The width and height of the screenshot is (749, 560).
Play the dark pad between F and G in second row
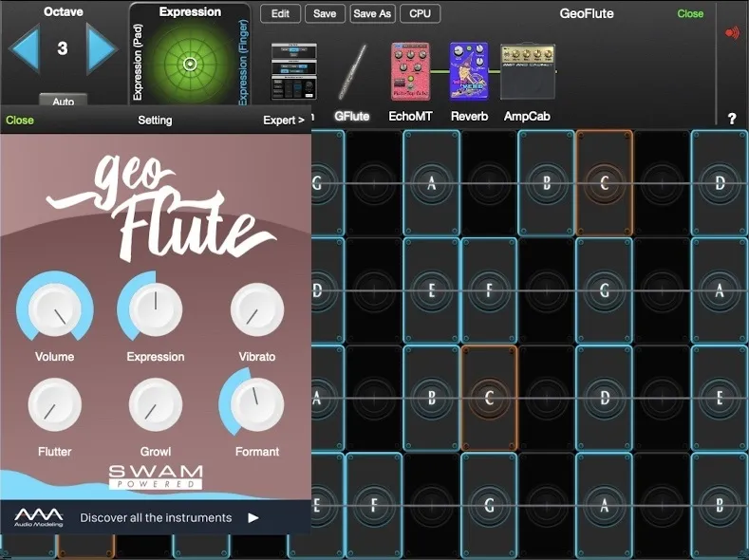(547, 290)
